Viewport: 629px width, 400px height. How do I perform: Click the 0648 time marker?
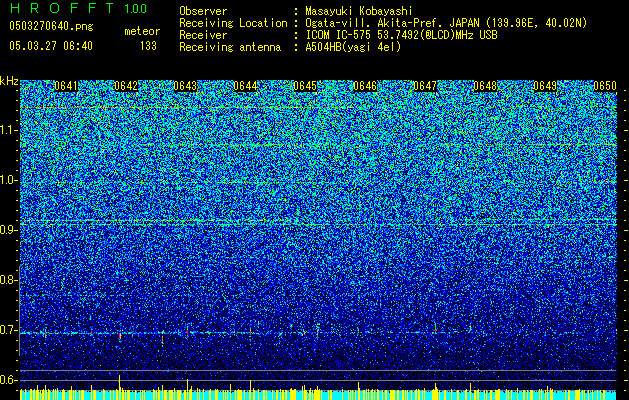point(485,86)
